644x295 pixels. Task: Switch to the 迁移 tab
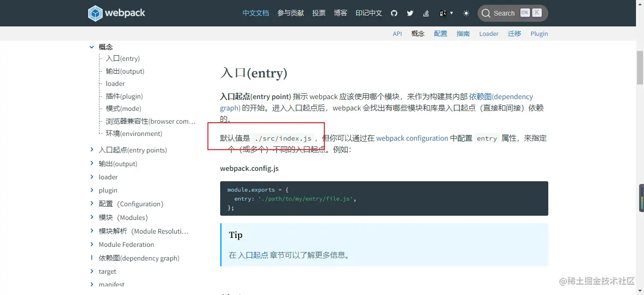tap(514, 34)
